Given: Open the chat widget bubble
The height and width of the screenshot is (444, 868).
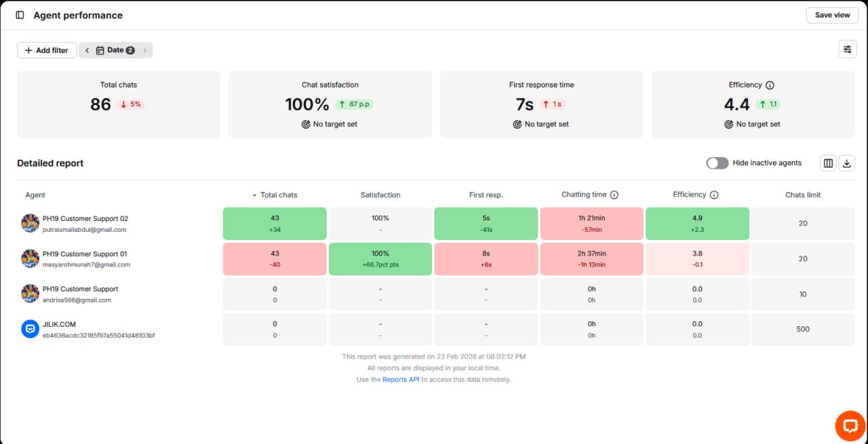Looking at the screenshot, I should (x=849, y=425).
